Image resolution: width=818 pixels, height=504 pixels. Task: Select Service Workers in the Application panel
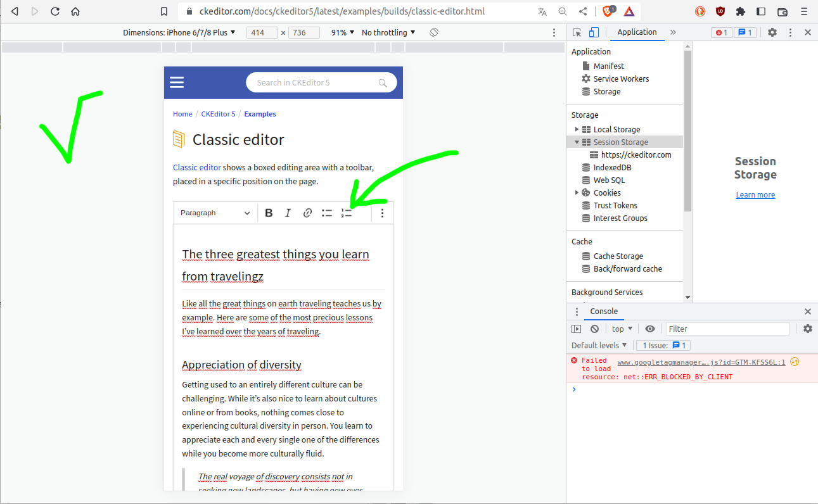(621, 79)
